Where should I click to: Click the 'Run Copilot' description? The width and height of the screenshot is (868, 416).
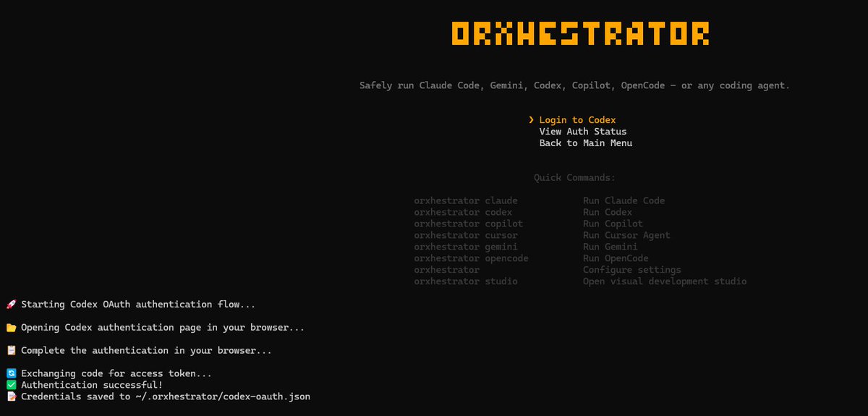point(613,224)
